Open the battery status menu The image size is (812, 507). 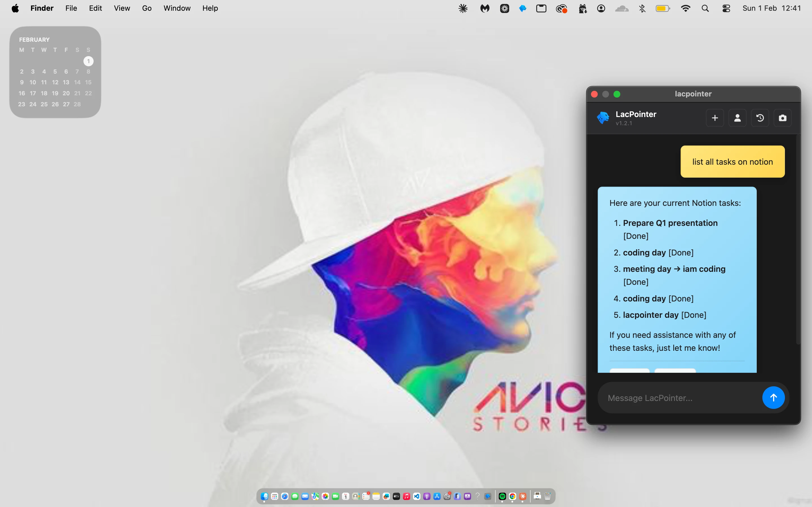(663, 8)
